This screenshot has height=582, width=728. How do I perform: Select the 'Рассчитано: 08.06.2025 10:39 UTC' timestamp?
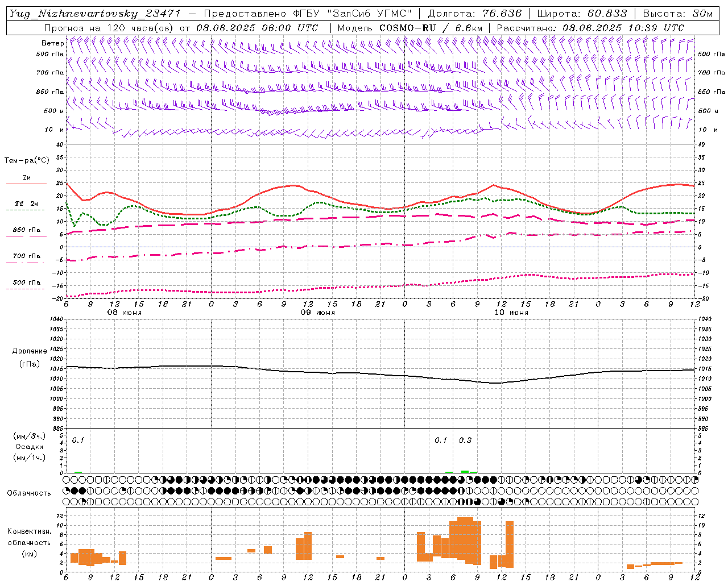tap(590, 28)
